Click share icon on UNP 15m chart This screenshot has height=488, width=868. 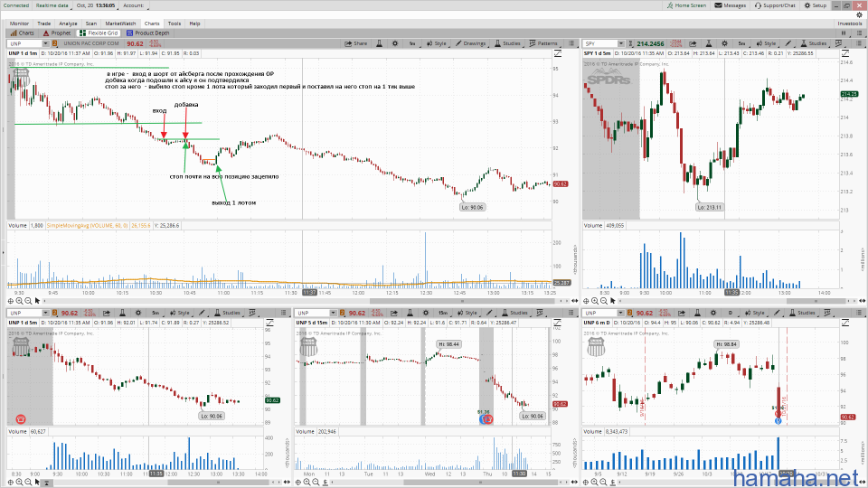pos(393,314)
